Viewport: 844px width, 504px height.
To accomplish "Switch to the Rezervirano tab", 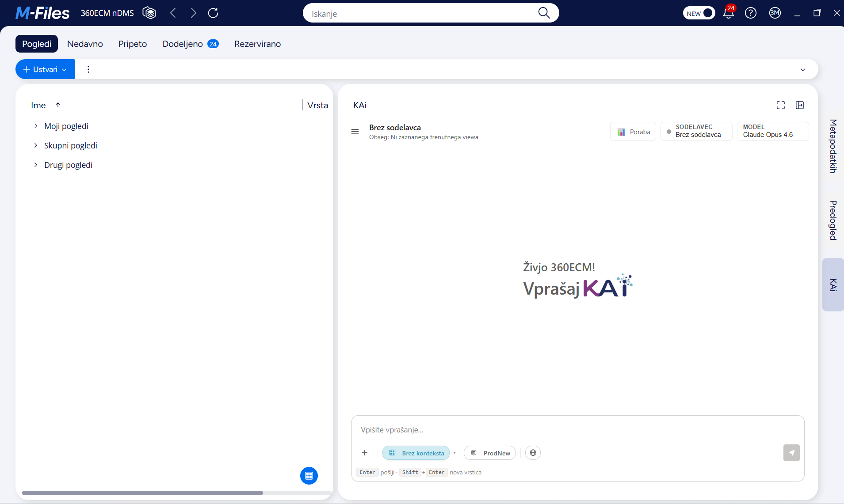I will [258, 44].
